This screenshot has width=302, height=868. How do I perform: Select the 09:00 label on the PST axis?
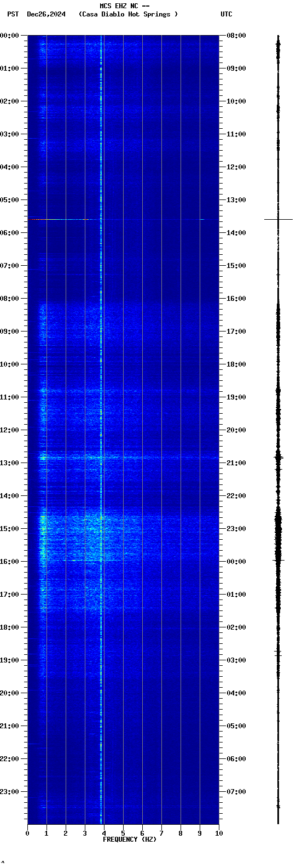(10, 332)
